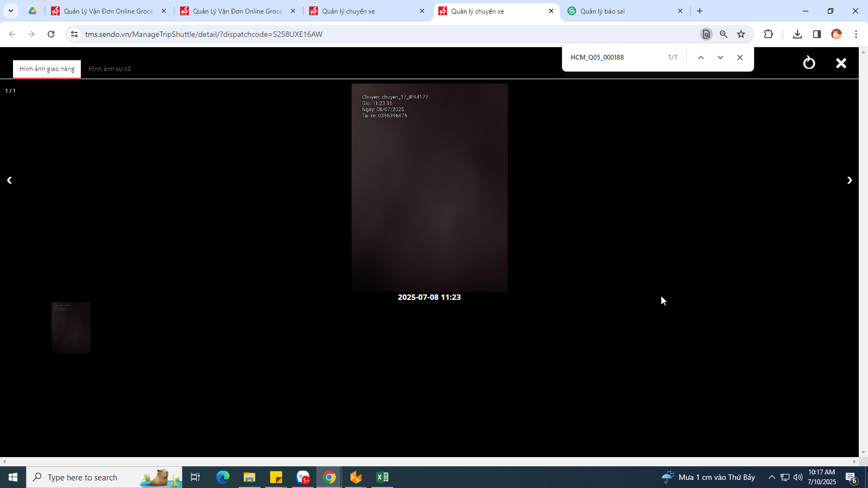The width and height of the screenshot is (868, 488).
Task: Open Sticky Notes from taskbar
Action: (276, 477)
